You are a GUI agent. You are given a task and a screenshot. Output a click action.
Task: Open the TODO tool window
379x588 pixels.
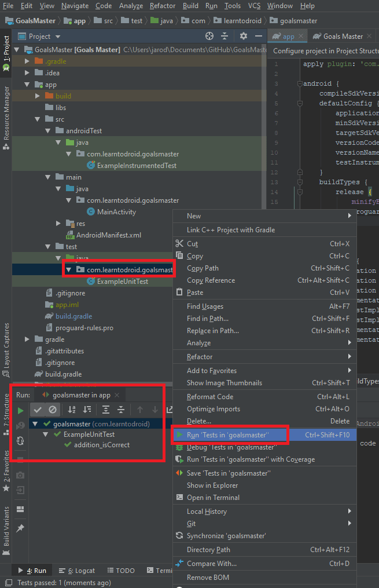121,571
